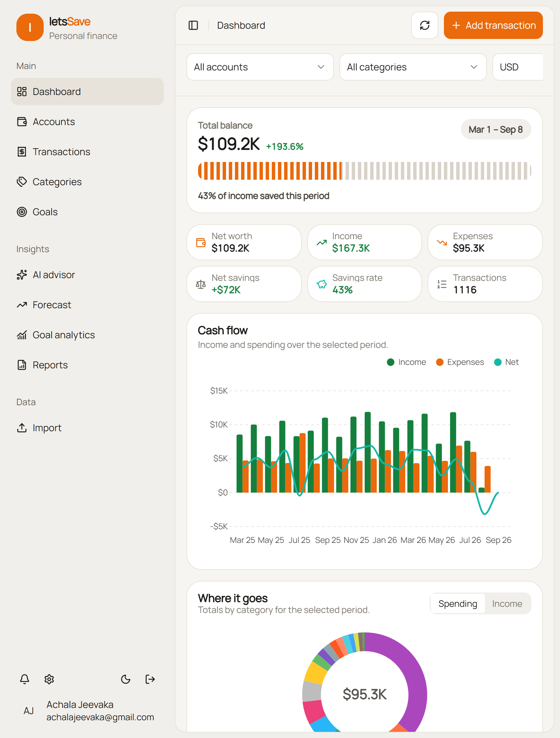This screenshot has height=738, width=560.
Task: Toggle the sidebar panel icon
Action: point(193,25)
